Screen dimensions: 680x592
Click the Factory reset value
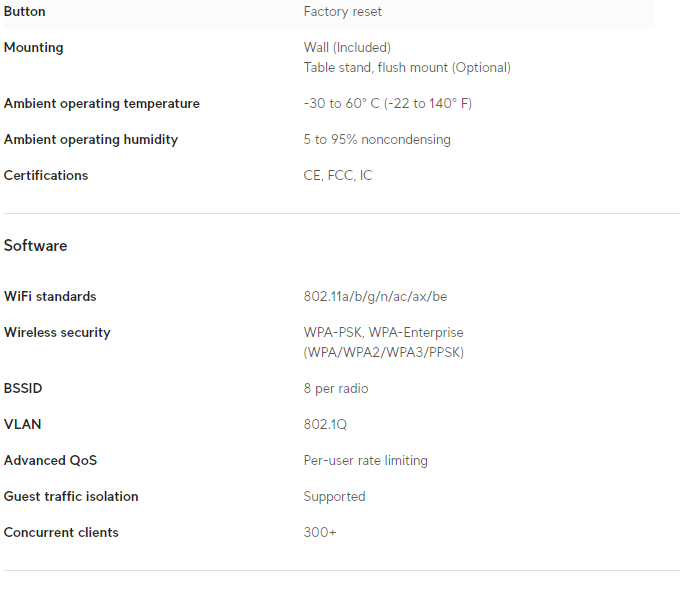click(342, 12)
